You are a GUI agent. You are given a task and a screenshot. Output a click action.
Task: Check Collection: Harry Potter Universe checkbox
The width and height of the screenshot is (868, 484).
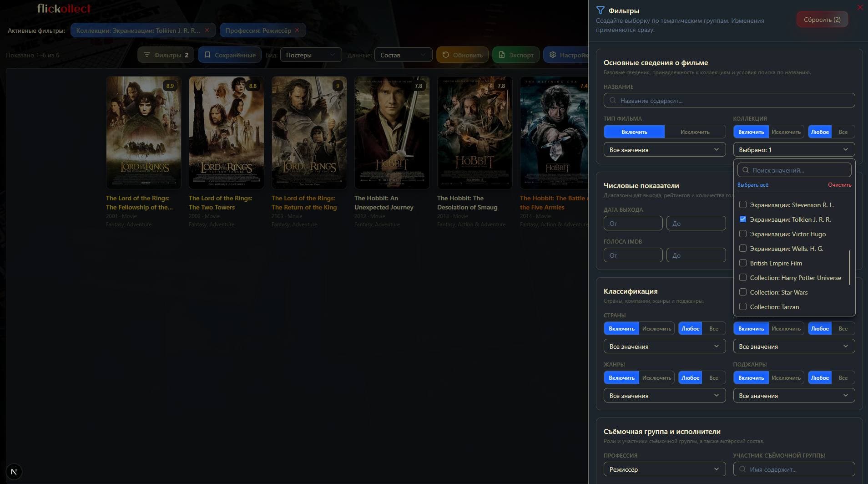[743, 278]
